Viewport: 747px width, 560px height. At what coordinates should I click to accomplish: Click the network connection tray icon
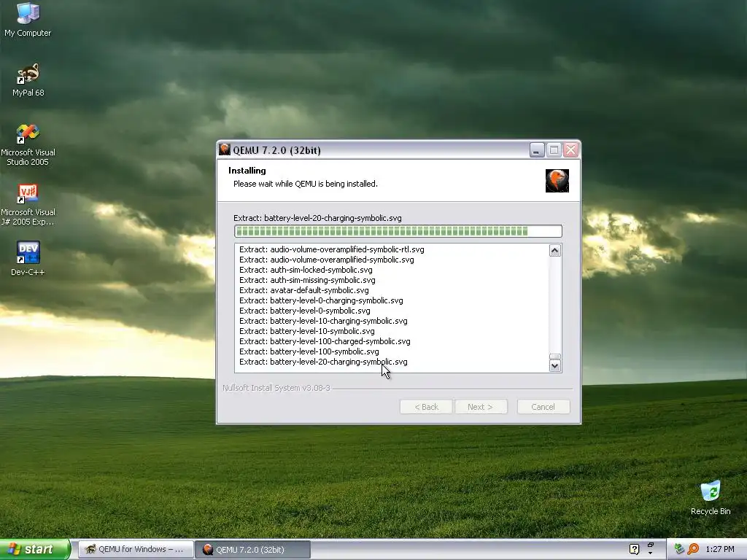(x=679, y=549)
